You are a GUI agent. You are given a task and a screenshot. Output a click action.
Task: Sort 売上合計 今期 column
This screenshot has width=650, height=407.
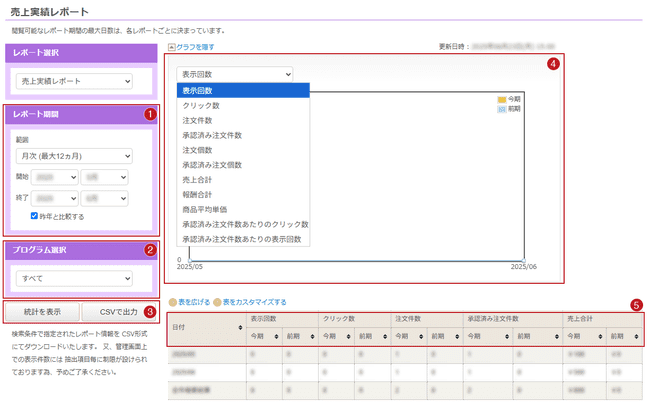tap(600, 337)
